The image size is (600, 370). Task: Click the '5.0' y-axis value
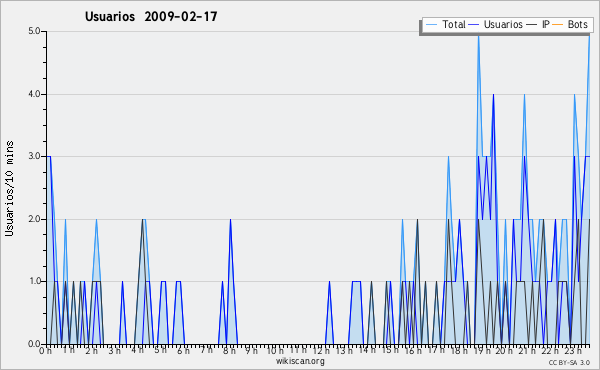pyautogui.click(x=34, y=31)
